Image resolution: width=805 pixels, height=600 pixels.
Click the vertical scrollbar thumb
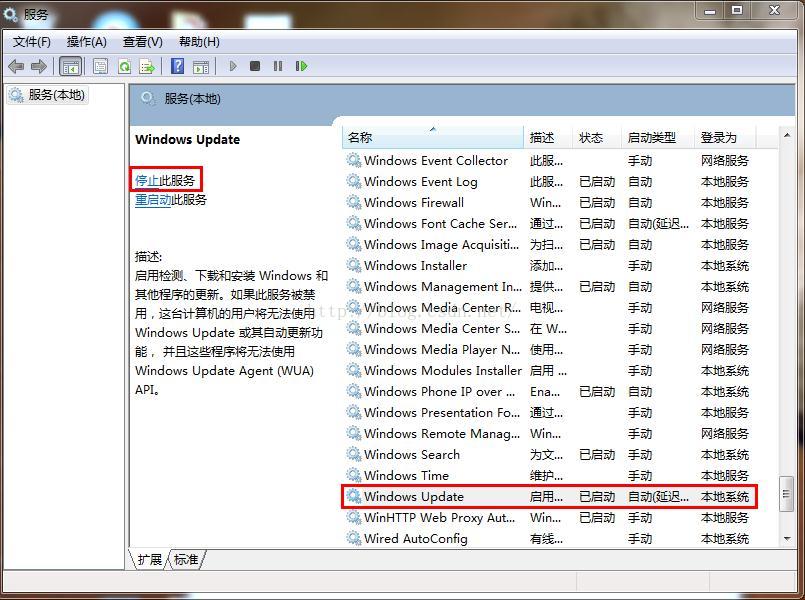[x=786, y=494]
